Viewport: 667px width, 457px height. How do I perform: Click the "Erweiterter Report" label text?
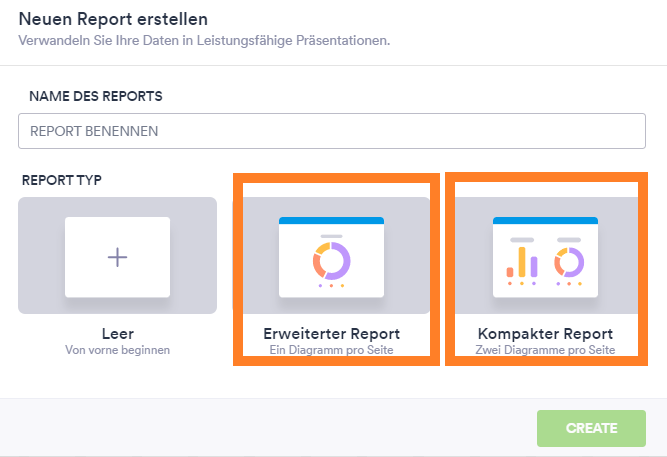tap(332, 333)
